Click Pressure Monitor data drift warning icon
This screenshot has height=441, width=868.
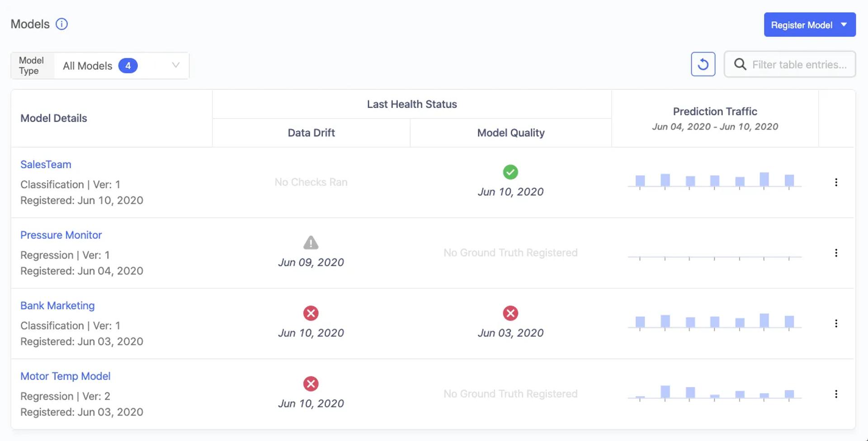[311, 243]
